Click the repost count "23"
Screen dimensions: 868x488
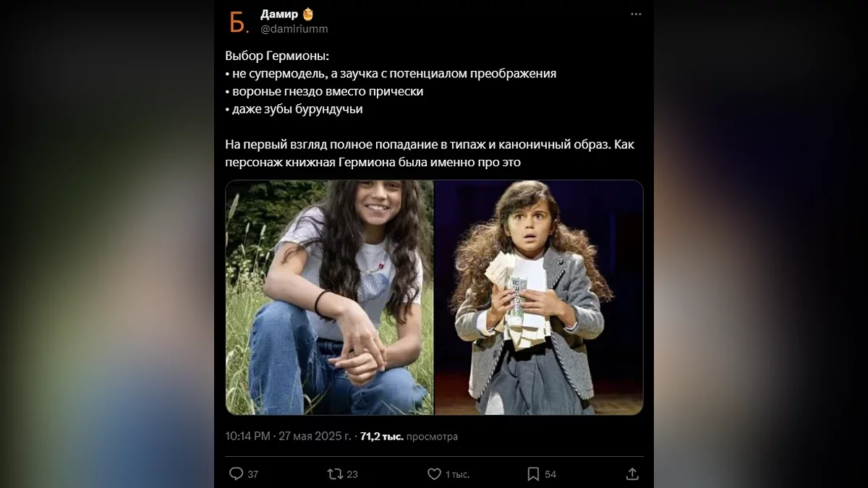(352, 474)
